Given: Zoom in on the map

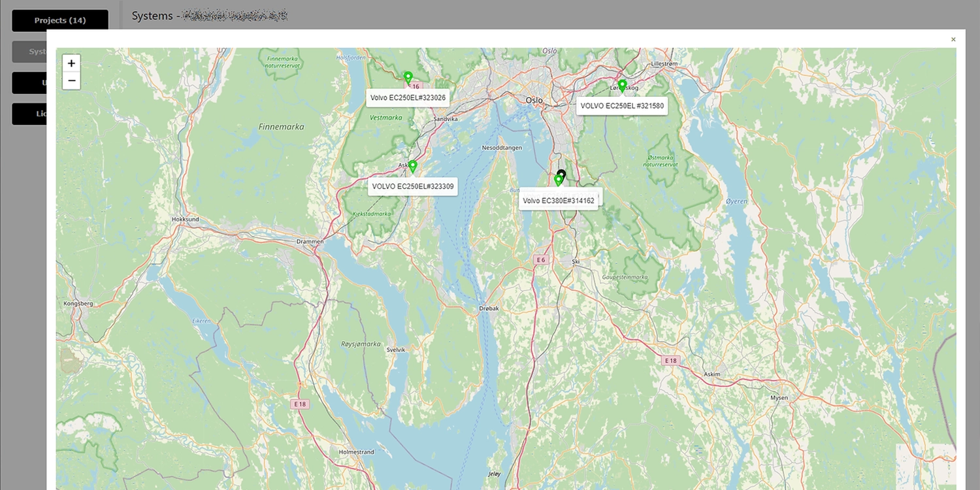Looking at the screenshot, I should click(71, 63).
